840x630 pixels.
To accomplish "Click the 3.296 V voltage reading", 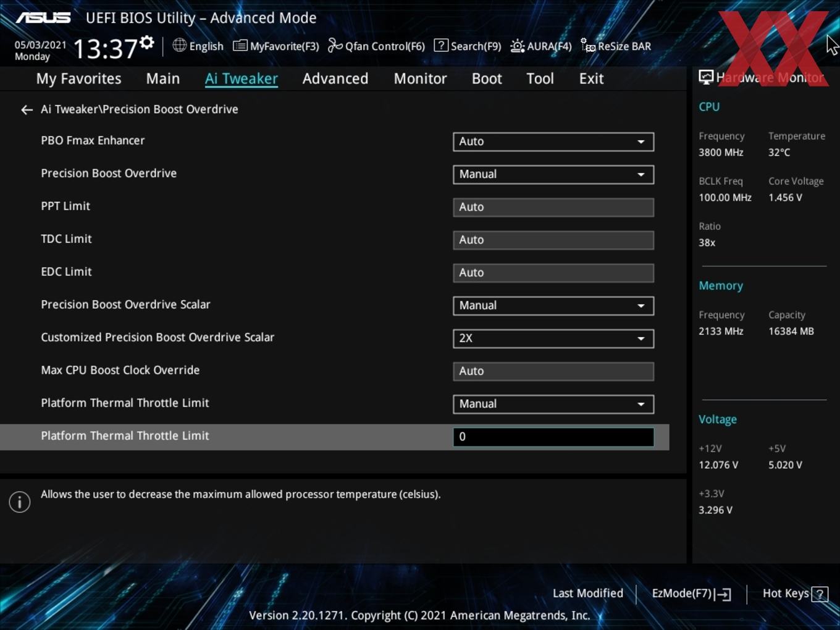I will click(715, 510).
